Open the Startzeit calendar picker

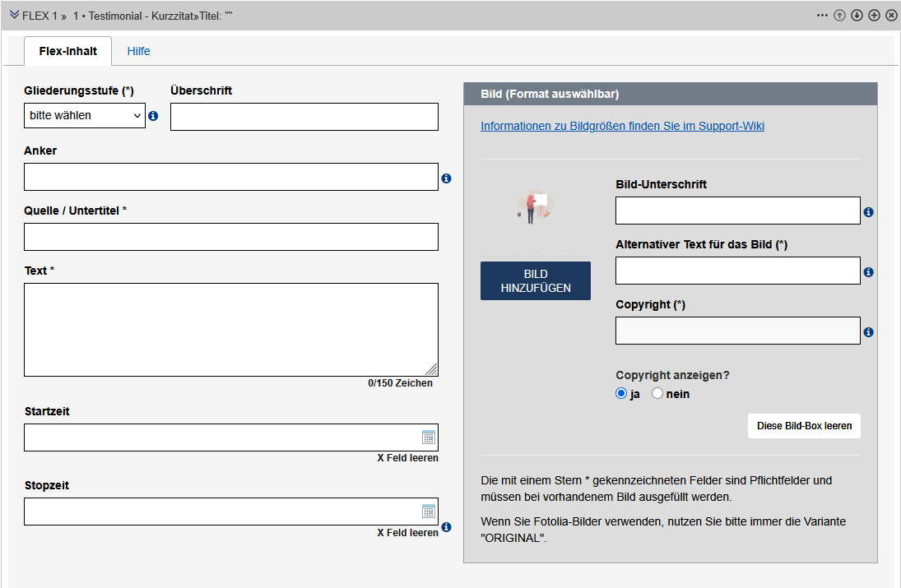(x=428, y=438)
